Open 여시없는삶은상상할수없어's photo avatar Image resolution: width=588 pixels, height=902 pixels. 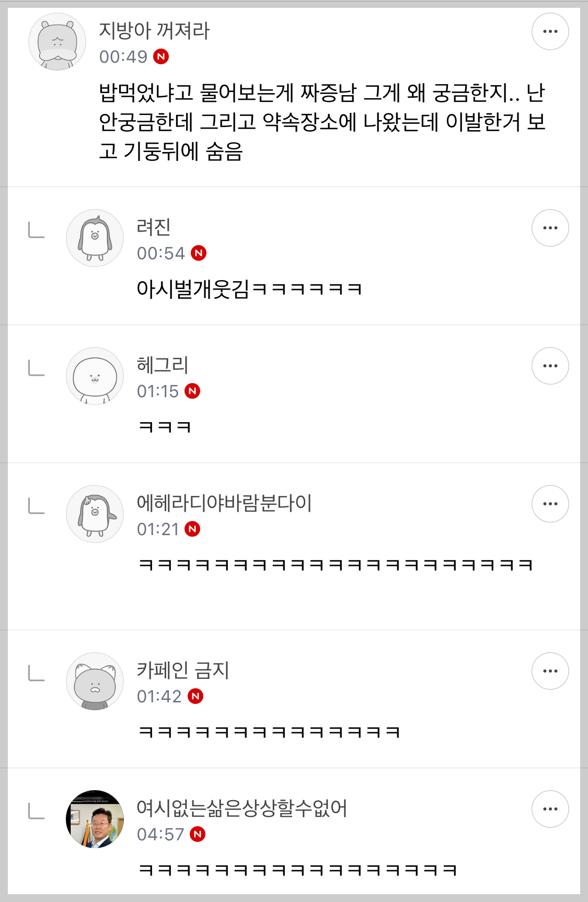pyautogui.click(x=95, y=819)
